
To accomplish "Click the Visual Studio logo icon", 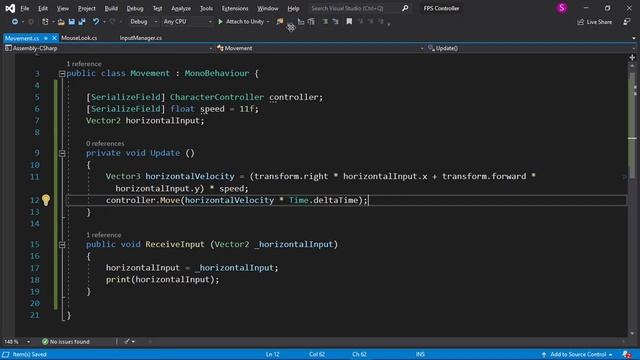I will coord(10,8).
